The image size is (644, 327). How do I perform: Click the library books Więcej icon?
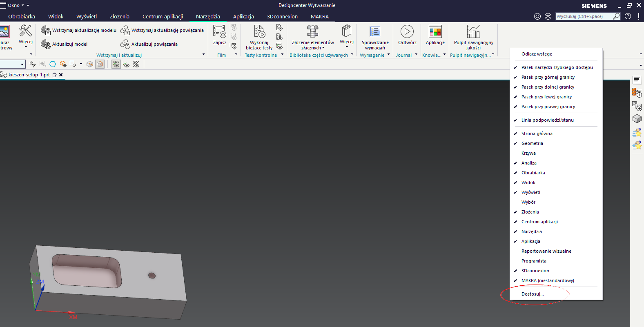coord(347,31)
